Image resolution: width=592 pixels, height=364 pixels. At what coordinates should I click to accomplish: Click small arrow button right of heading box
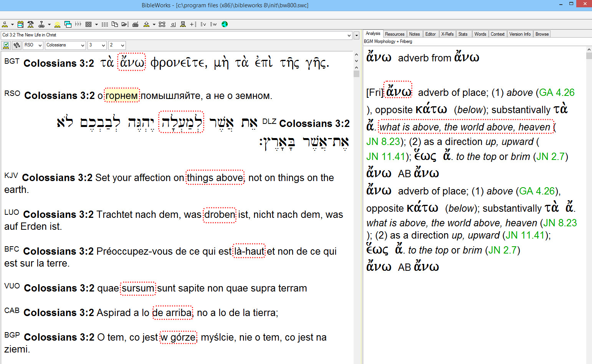[x=356, y=35]
